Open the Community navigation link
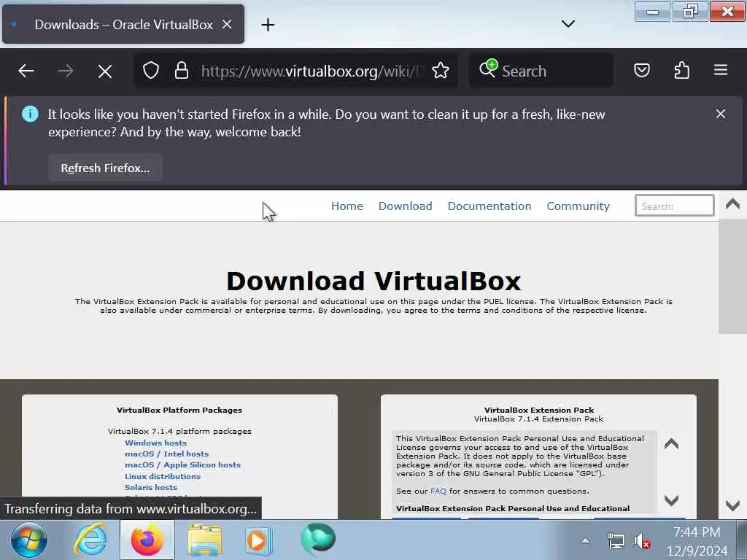The image size is (747, 560). [x=578, y=206]
